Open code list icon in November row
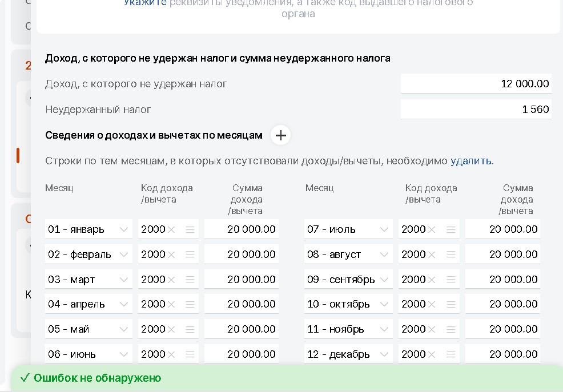Screen dimensions: 563x392 (451, 329)
